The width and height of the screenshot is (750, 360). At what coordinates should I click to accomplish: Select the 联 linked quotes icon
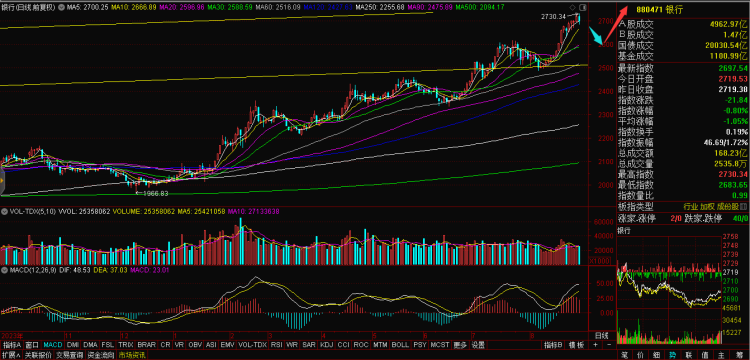pyautogui.click(x=689, y=355)
